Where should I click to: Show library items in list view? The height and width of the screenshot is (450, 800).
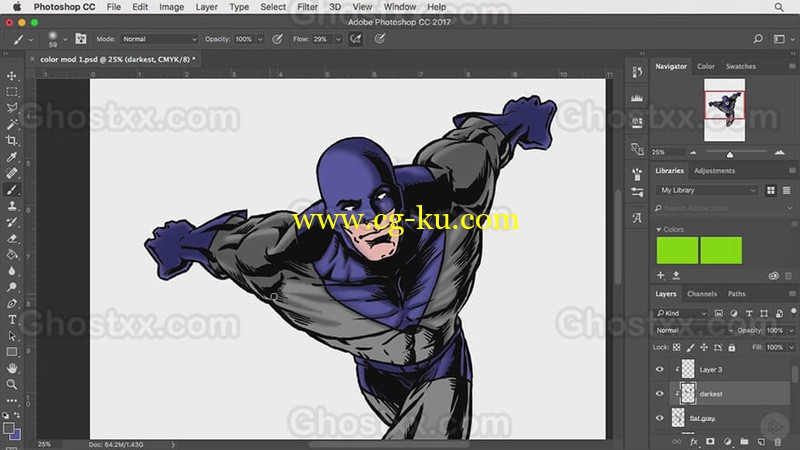click(x=786, y=190)
